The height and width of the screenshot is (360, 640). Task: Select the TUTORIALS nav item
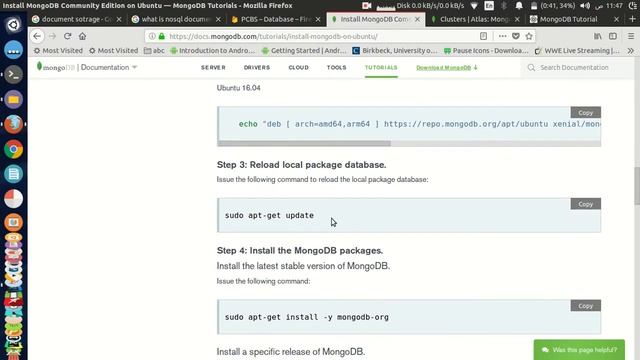(x=381, y=67)
